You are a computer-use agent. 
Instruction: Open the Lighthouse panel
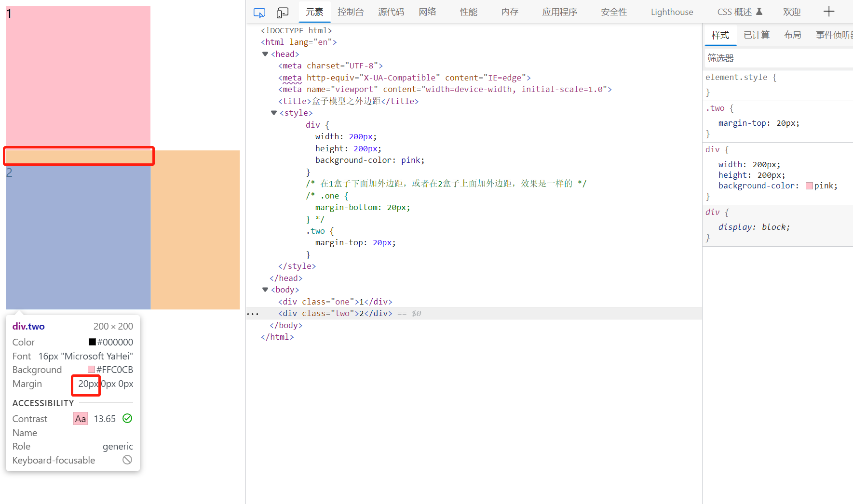(672, 12)
